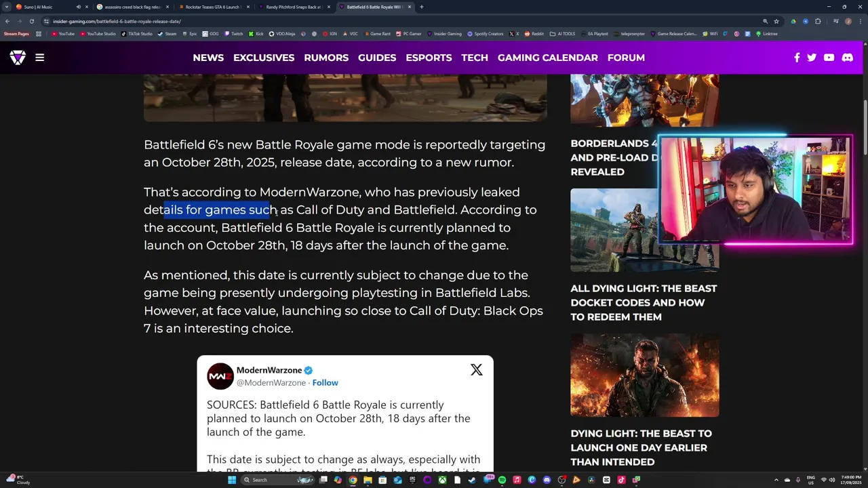Open the RUMORS menu item

tap(326, 58)
